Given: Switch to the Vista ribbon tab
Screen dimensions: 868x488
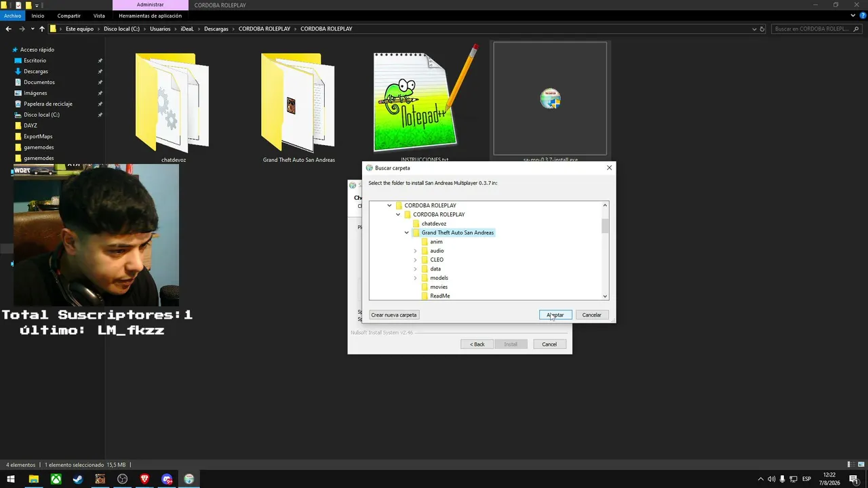Looking at the screenshot, I should pyautogui.click(x=99, y=16).
